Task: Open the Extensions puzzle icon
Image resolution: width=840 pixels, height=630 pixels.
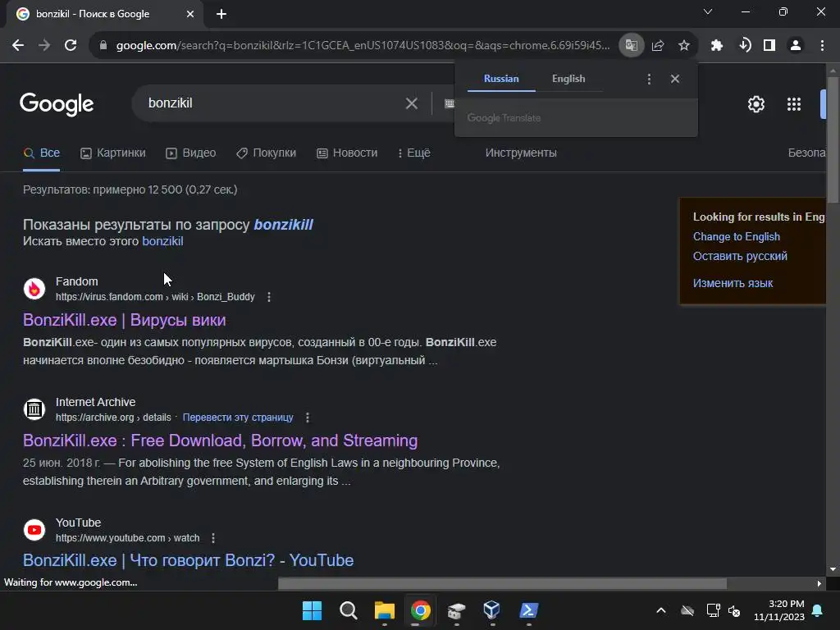Action: pyautogui.click(x=717, y=46)
